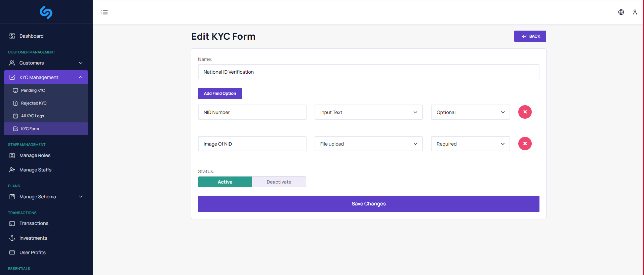Open the language globe icon
The height and width of the screenshot is (275, 644).
(x=621, y=12)
